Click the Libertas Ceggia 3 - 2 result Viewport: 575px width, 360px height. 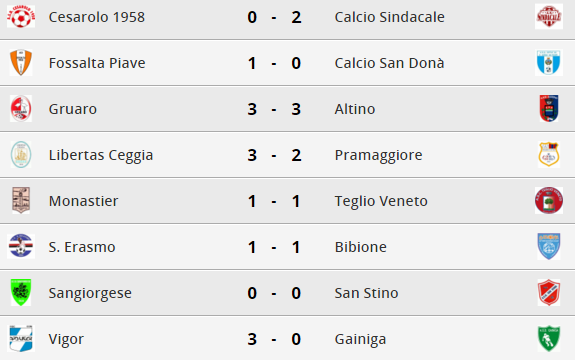(x=274, y=155)
